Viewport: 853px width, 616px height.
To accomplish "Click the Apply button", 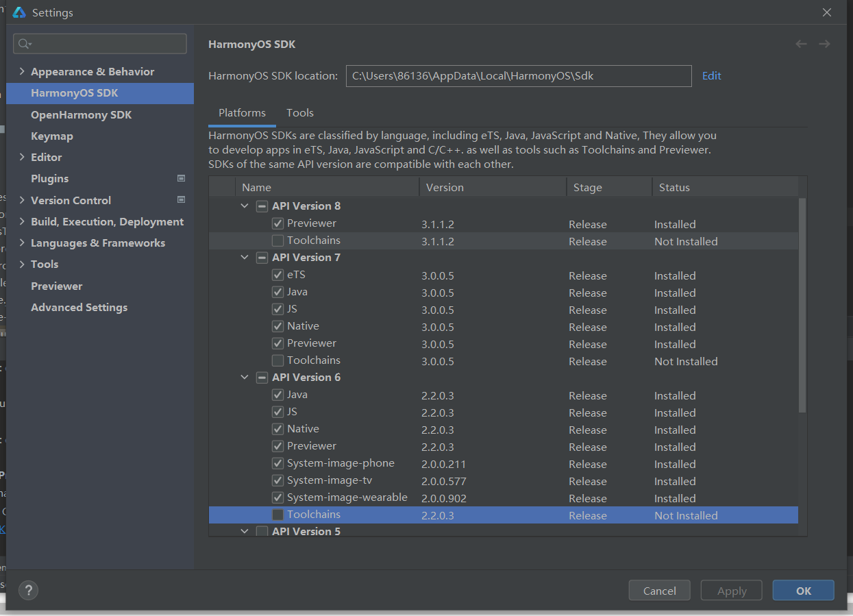I will pos(732,591).
